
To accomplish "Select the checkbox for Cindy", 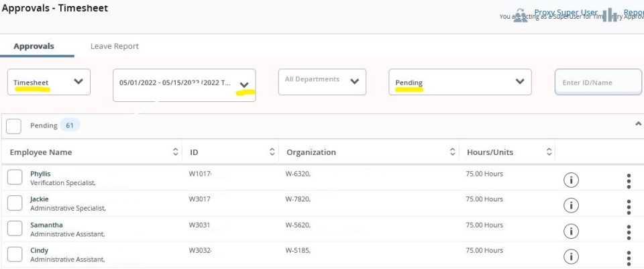I will [15, 254].
